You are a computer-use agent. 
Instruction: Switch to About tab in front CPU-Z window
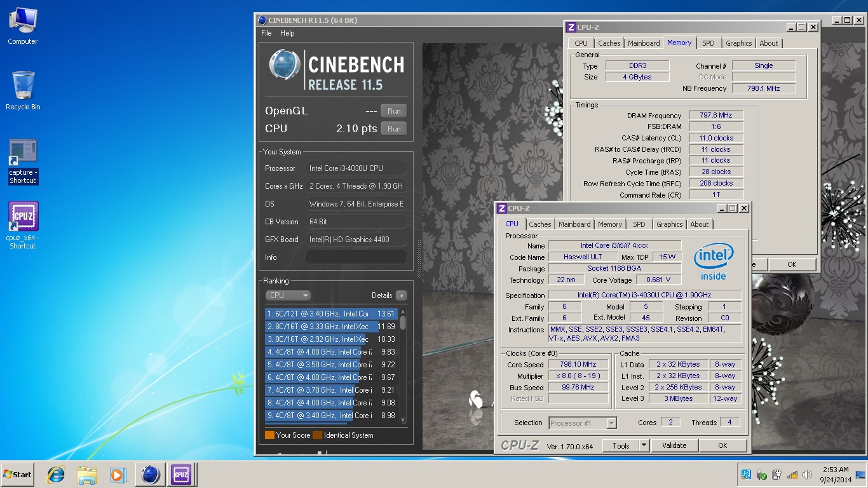click(x=700, y=224)
